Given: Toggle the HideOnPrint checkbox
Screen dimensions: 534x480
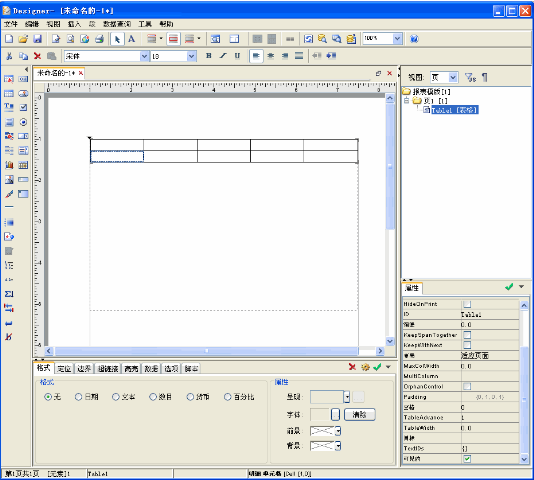Looking at the screenshot, I should [x=467, y=304].
